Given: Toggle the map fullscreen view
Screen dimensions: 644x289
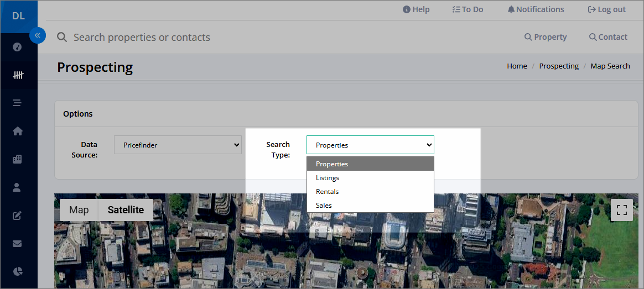Looking at the screenshot, I should [621, 210].
